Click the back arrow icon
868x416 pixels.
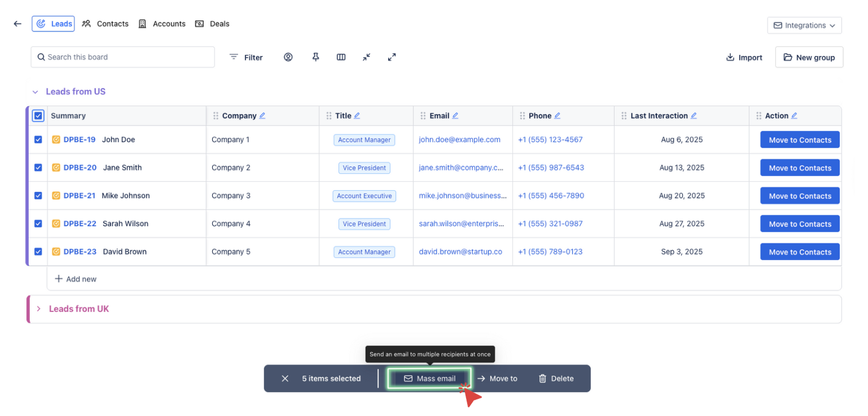[18, 24]
